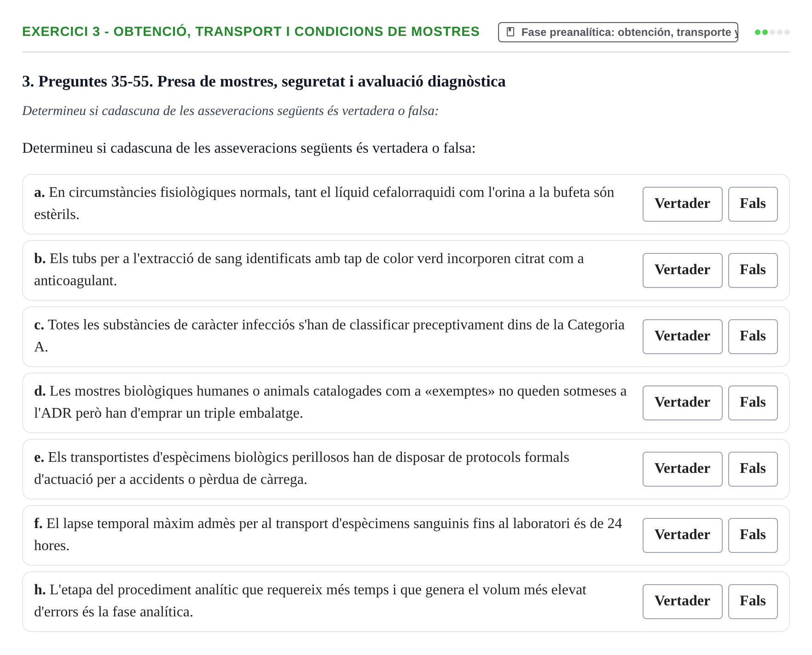Pick Vertader for statement e about transportistes
The height and width of the screenshot is (655, 812).
(x=682, y=469)
